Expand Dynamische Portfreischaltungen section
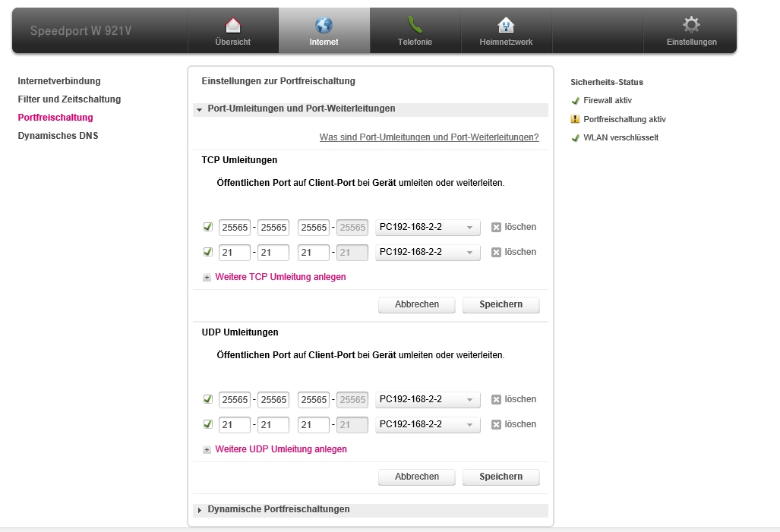 371,510
